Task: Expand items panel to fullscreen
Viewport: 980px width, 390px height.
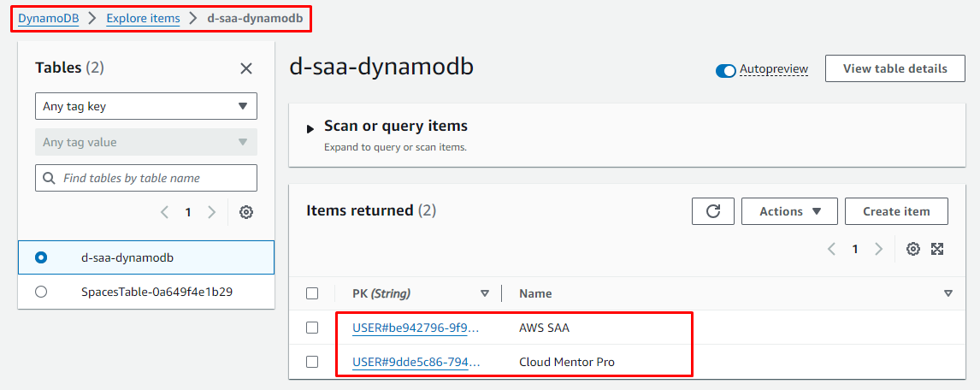Action: click(x=937, y=249)
